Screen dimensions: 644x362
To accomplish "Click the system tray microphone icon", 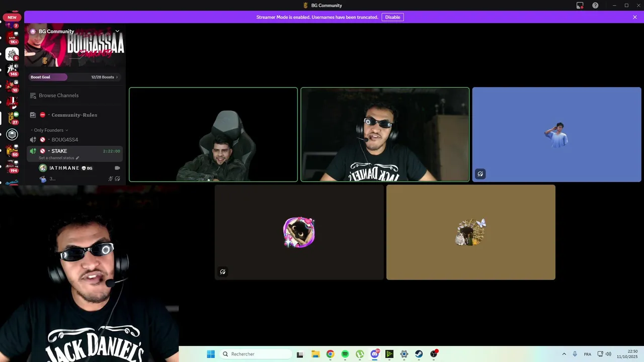I will [x=575, y=354].
